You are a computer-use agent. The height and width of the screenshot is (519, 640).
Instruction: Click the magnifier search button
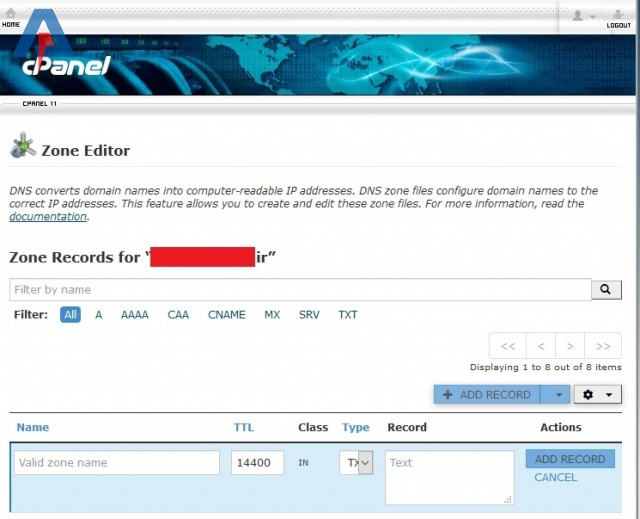point(606,290)
